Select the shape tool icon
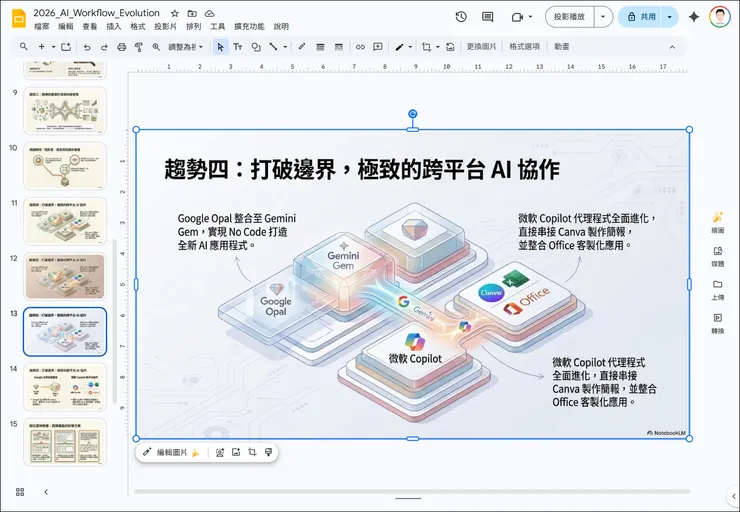Viewport: 740px width, 512px height. pyautogui.click(x=256, y=47)
